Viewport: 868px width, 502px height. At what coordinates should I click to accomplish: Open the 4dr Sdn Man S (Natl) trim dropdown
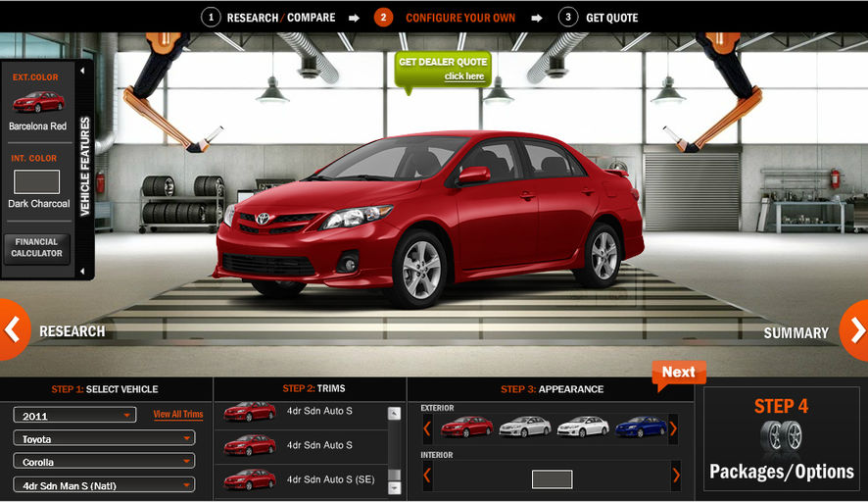[104, 485]
